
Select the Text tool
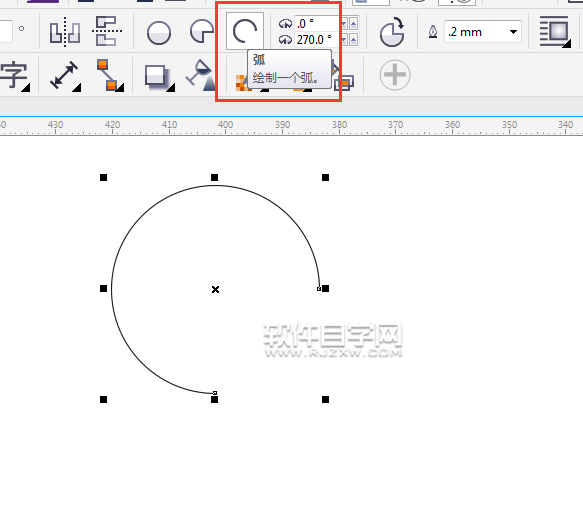[14, 75]
